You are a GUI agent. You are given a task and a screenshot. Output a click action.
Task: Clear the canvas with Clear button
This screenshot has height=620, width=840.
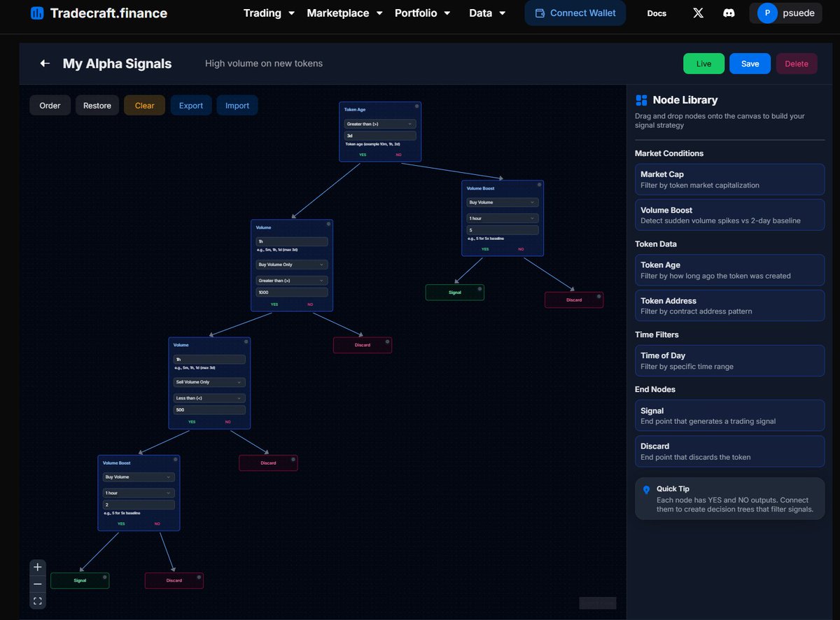point(145,106)
